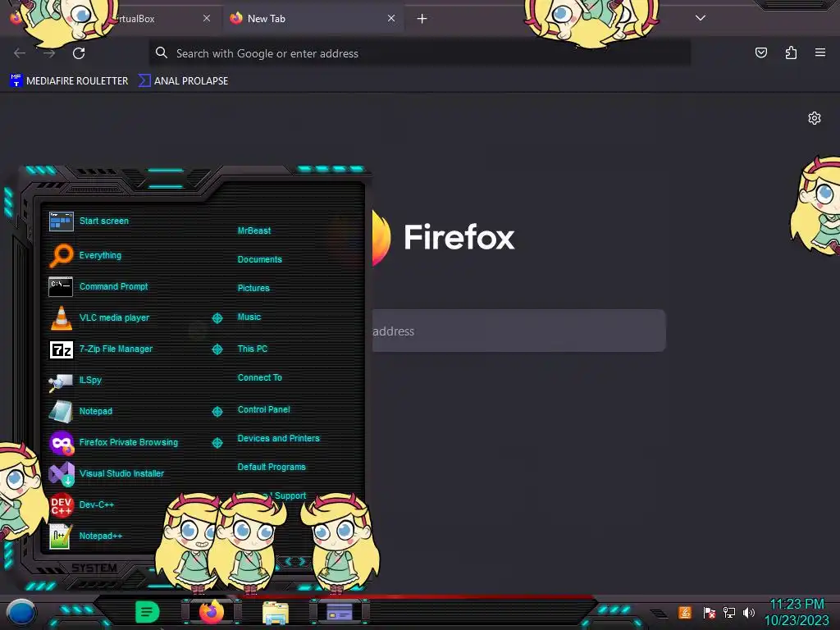Open Music from start menu

pyautogui.click(x=249, y=317)
